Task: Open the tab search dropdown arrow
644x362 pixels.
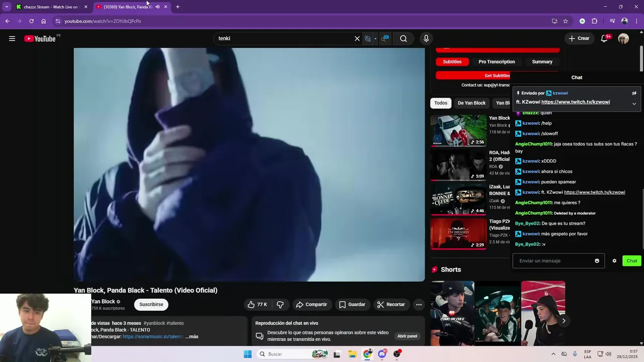Action: pyautogui.click(x=7, y=7)
